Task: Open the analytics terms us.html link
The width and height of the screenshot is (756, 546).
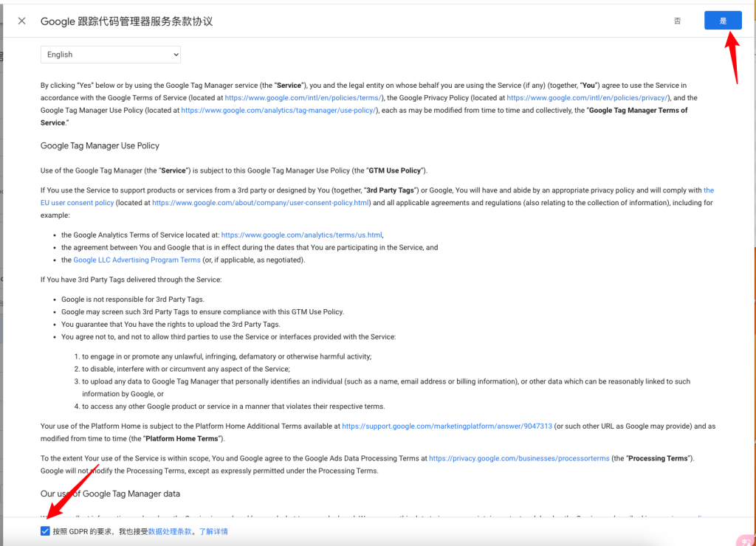Action: (302, 235)
